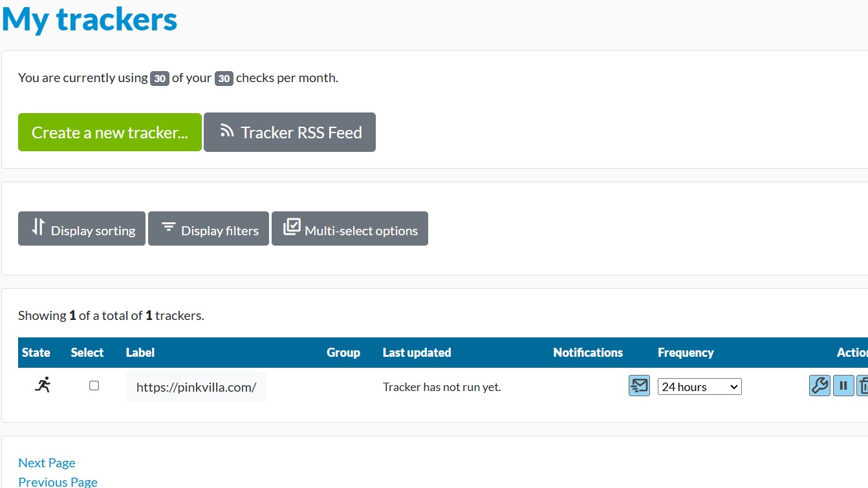The height and width of the screenshot is (488, 868).
Task: Click the 'Showing 1 of a total' text
Action: click(x=111, y=315)
